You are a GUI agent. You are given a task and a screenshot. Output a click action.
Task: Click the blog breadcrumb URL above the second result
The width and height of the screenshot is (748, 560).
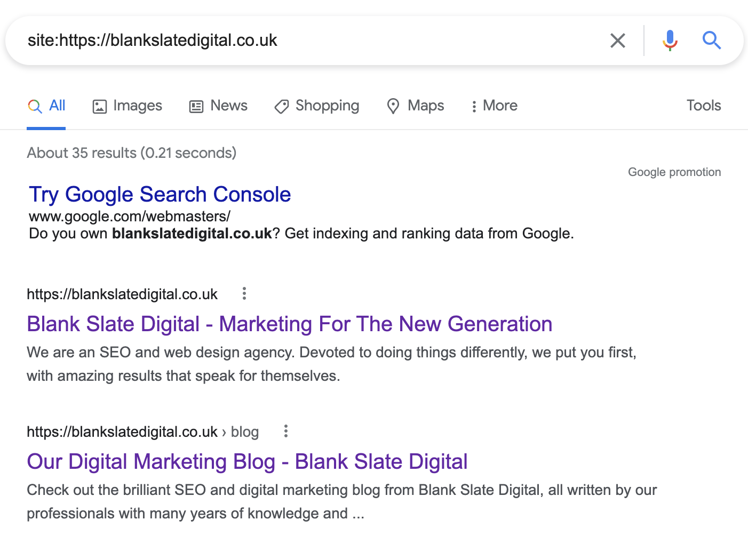tap(143, 432)
